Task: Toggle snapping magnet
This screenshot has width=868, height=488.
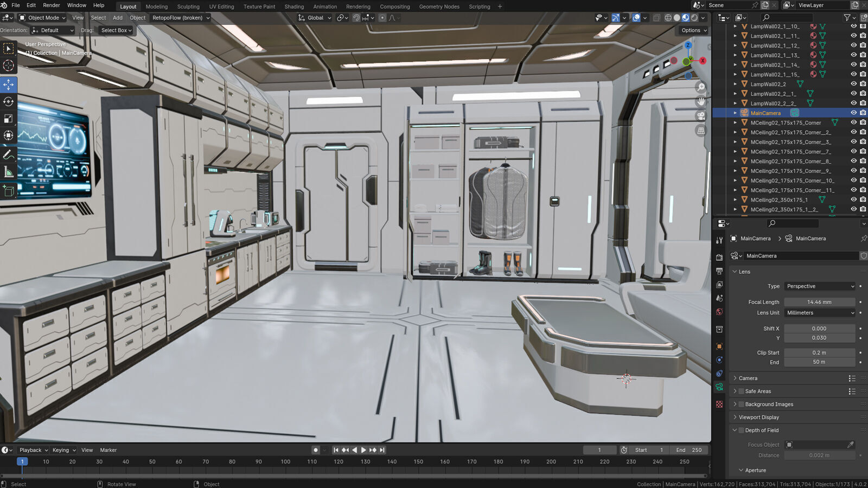Action: click(356, 18)
